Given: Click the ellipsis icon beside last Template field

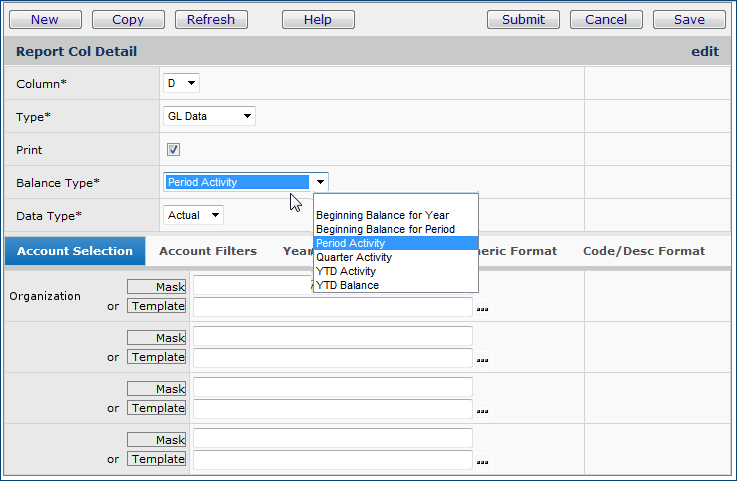Looking at the screenshot, I should [483, 461].
